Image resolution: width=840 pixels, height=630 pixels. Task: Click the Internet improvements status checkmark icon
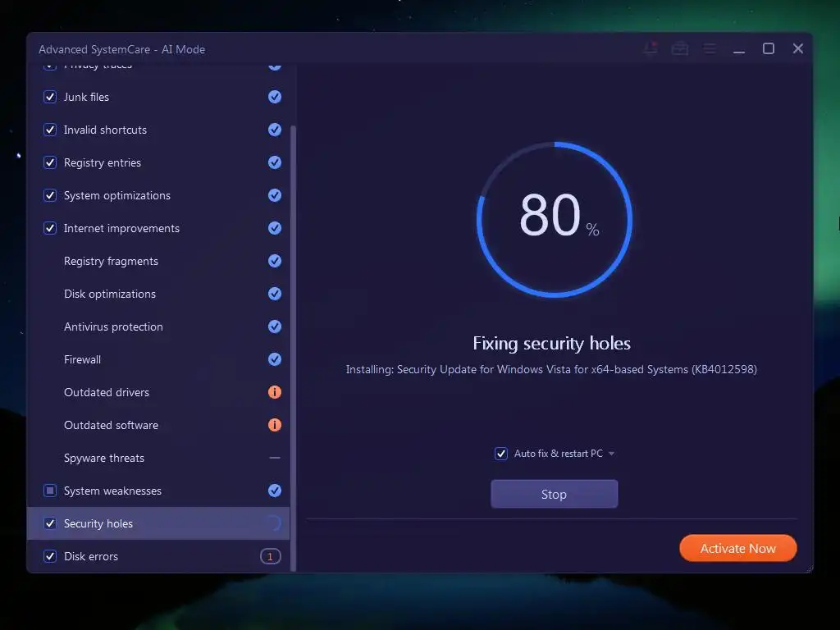(x=274, y=228)
